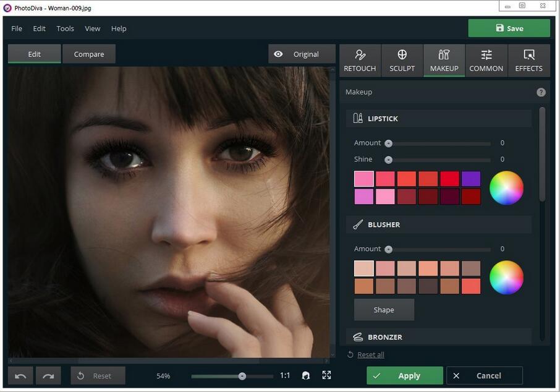The height and width of the screenshot is (392, 560).
Task: Select the Makeup tab
Action: [x=444, y=61]
